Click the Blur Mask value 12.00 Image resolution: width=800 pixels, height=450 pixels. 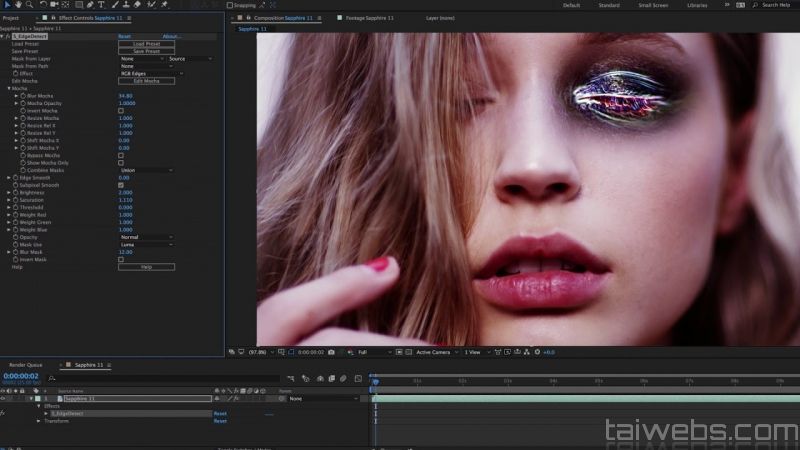point(126,252)
